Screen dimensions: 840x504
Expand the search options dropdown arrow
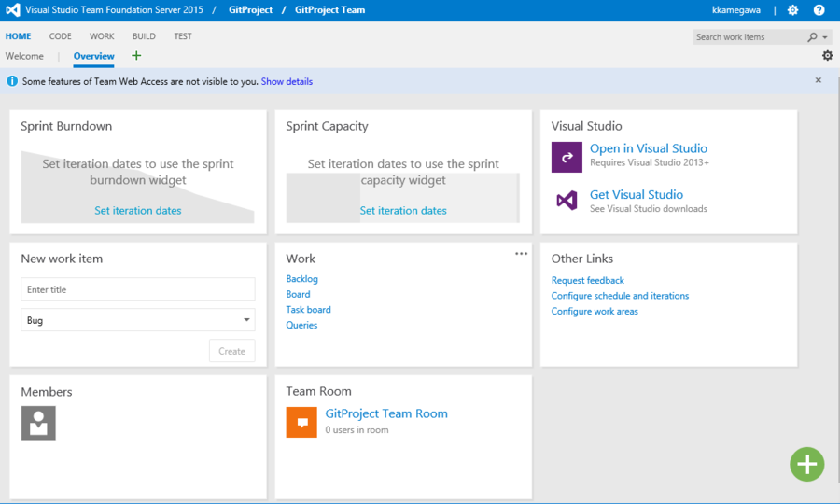coord(825,37)
